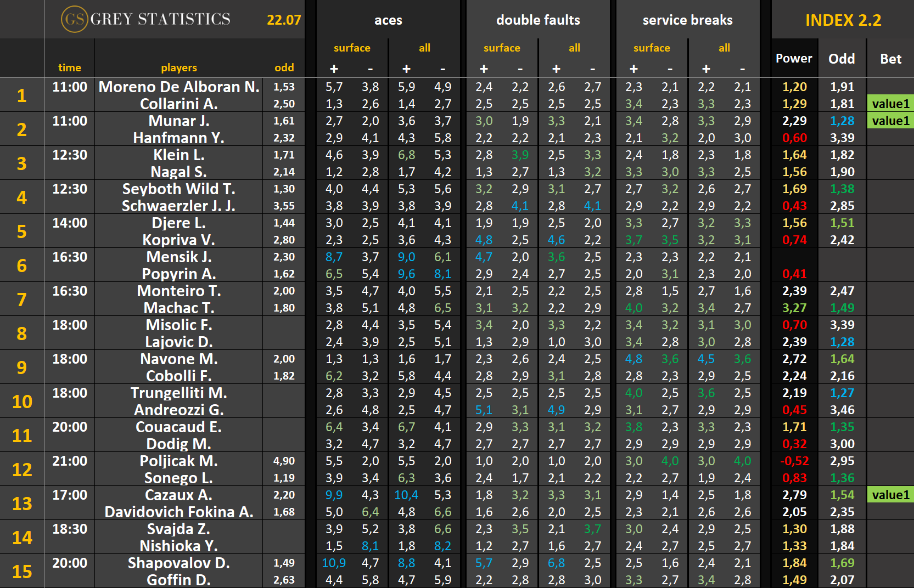
Task: Click Trungelliti index odd 1,27
Action: (x=842, y=393)
